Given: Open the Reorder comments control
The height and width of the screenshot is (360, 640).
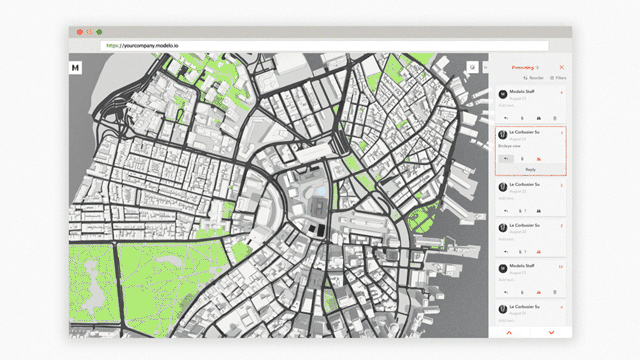Looking at the screenshot, I should 533,78.
